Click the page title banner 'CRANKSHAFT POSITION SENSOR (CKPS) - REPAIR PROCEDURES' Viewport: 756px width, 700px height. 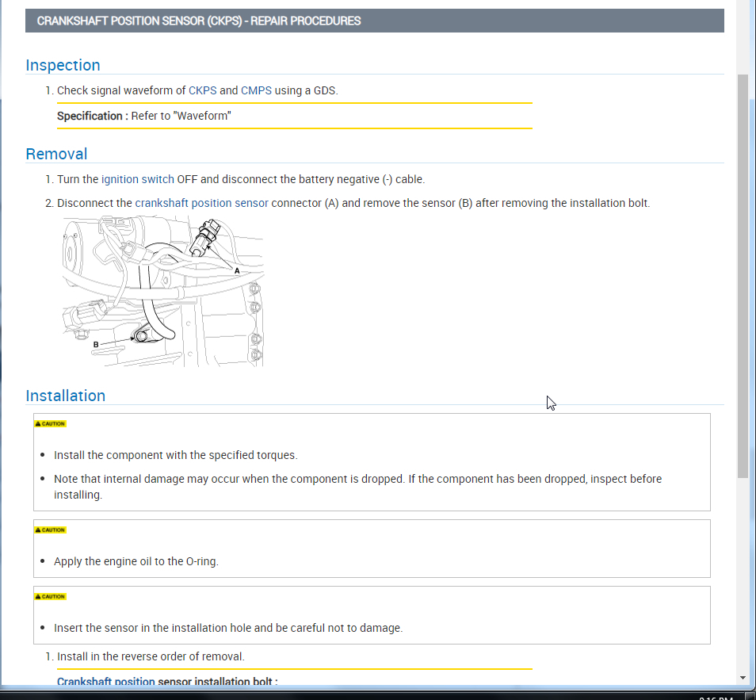(375, 21)
